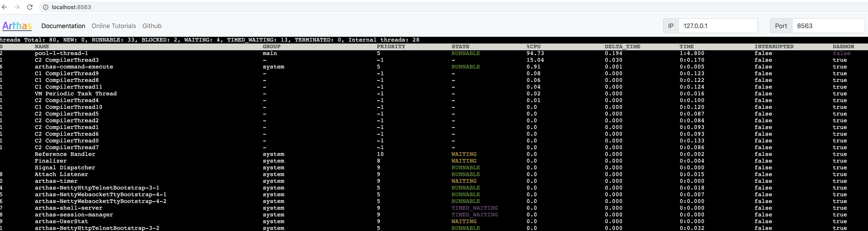The image size is (868, 231).
Task: Click the main group of pool-1-thread-1
Action: point(270,53)
